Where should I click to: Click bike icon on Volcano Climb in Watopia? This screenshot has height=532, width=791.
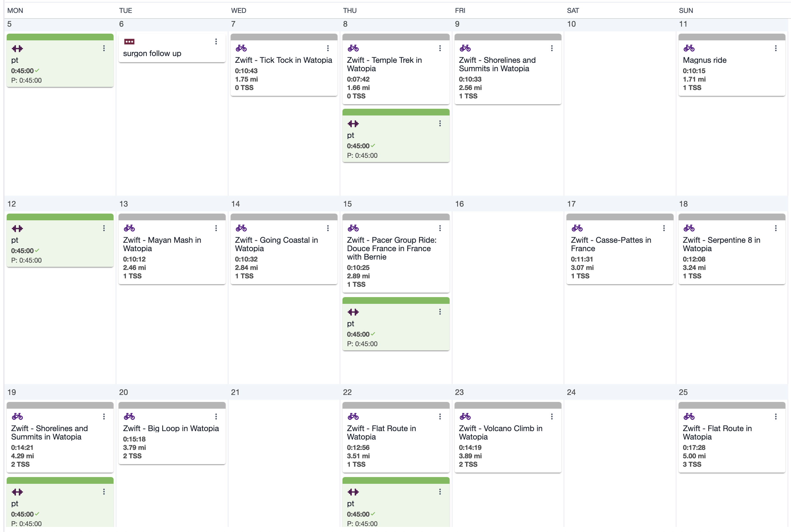[x=465, y=416]
